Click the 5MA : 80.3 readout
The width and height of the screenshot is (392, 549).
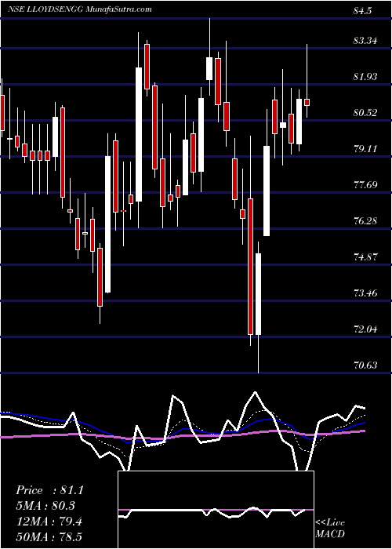pyautogui.click(x=45, y=506)
